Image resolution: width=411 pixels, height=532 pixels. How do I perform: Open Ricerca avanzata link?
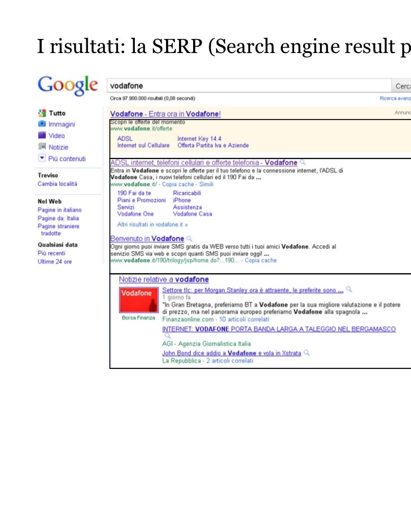395,98
